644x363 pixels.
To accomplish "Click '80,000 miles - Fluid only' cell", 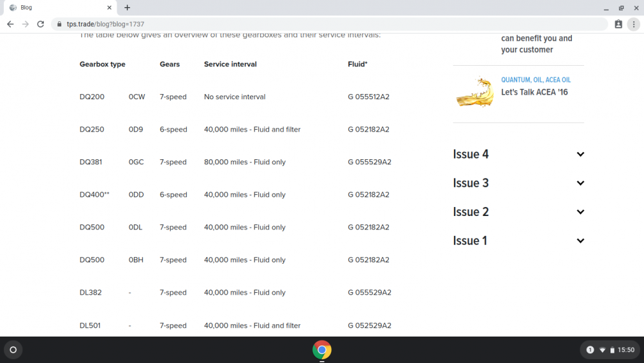I will pos(245,162).
